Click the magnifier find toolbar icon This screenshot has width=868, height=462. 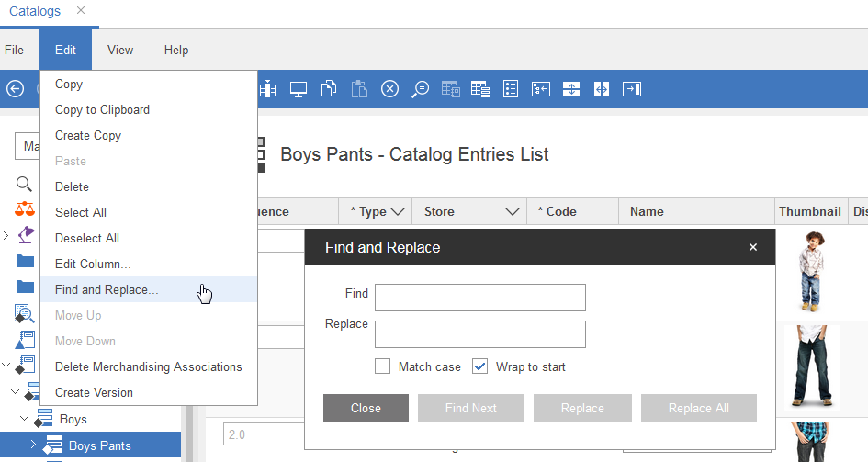coord(420,89)
